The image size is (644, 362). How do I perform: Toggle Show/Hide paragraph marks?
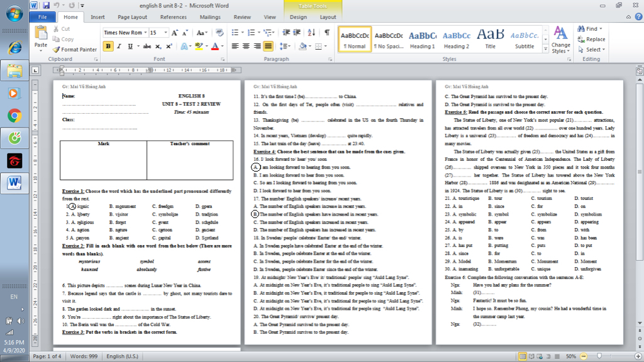(x=327, y=33)
